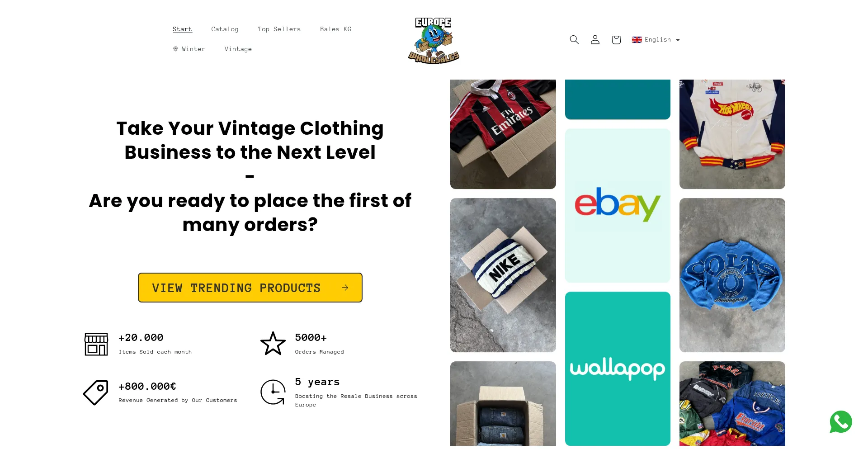Select the eBay logo tile
The width and height of the screenshot is (868, 449).
618,206
